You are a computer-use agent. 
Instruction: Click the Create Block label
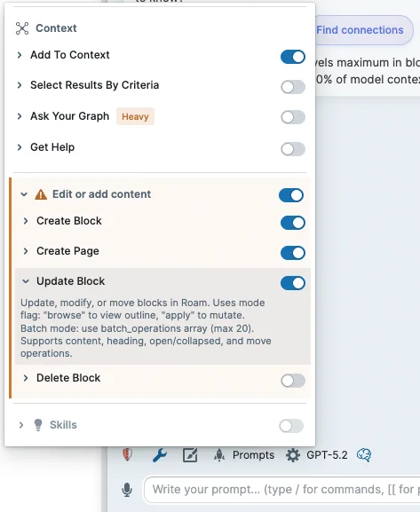pyautogui.click(x=69, y=221)
